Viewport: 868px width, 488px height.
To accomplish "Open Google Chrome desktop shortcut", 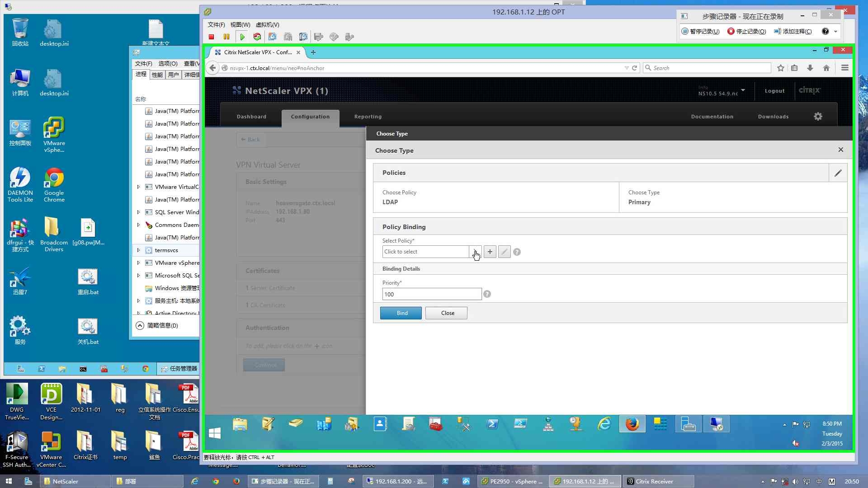I will (54, 185).
